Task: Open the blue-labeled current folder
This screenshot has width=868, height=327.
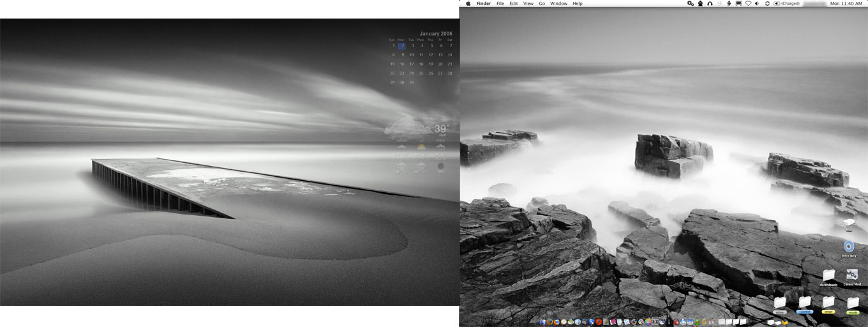Action: [805, 302]
